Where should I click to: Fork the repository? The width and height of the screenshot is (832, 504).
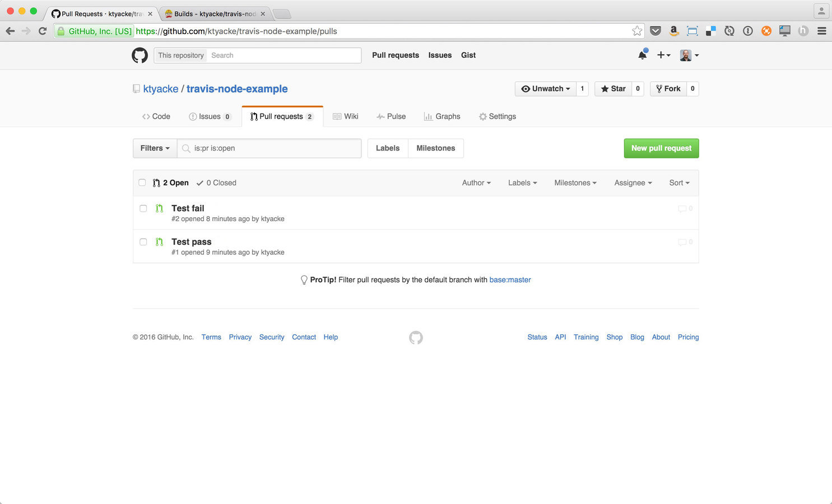(x=668, y=88)
